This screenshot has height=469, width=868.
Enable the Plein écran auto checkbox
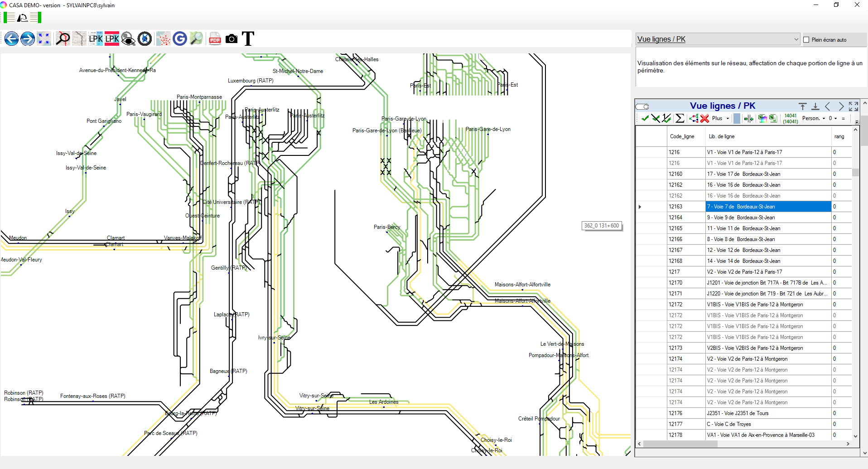point(806,40)
